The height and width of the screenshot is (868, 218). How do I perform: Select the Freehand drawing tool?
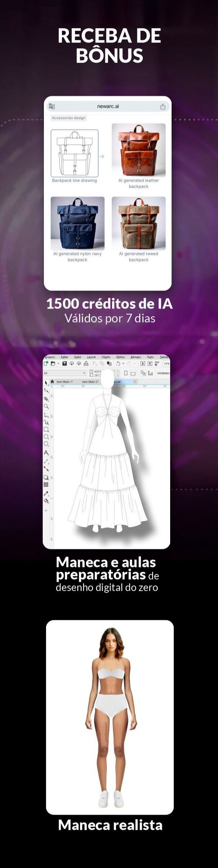pyautogui.click(x=46, y=415)
